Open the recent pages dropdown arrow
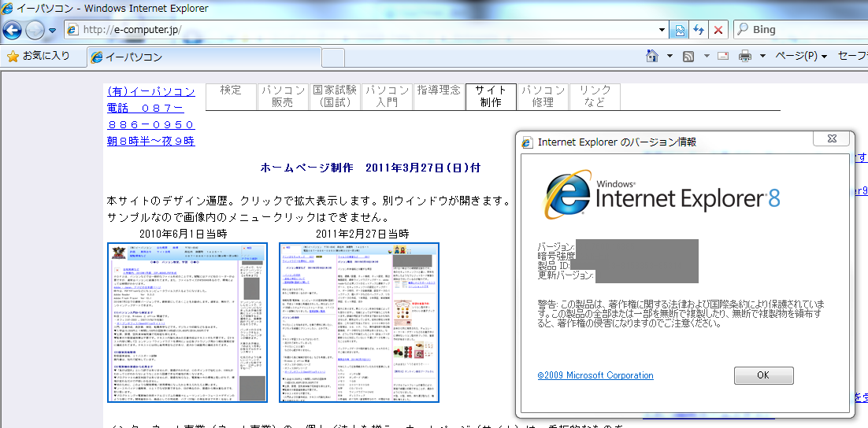 click(x=53, y=30)
